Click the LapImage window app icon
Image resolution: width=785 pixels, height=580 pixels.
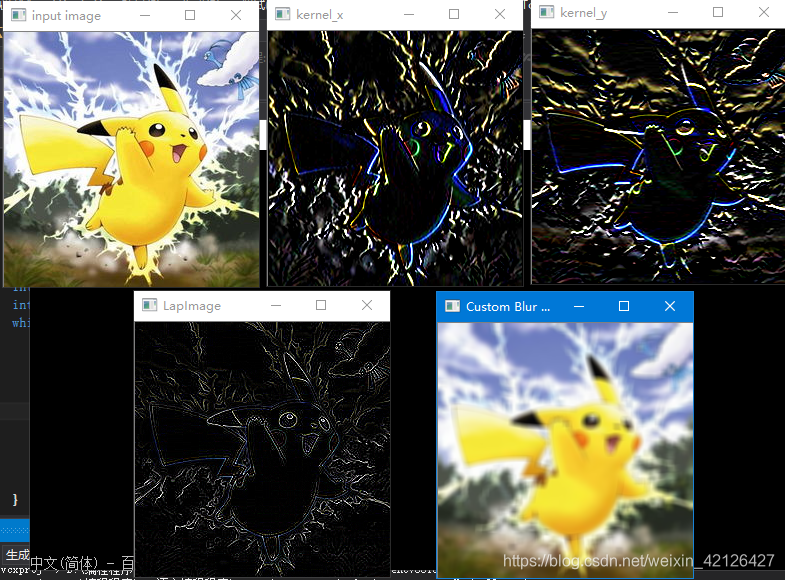150,305
